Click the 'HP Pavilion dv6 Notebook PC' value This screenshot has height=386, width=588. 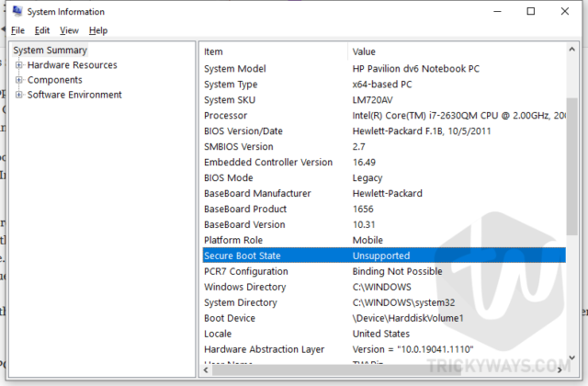(x=416, y=69)
